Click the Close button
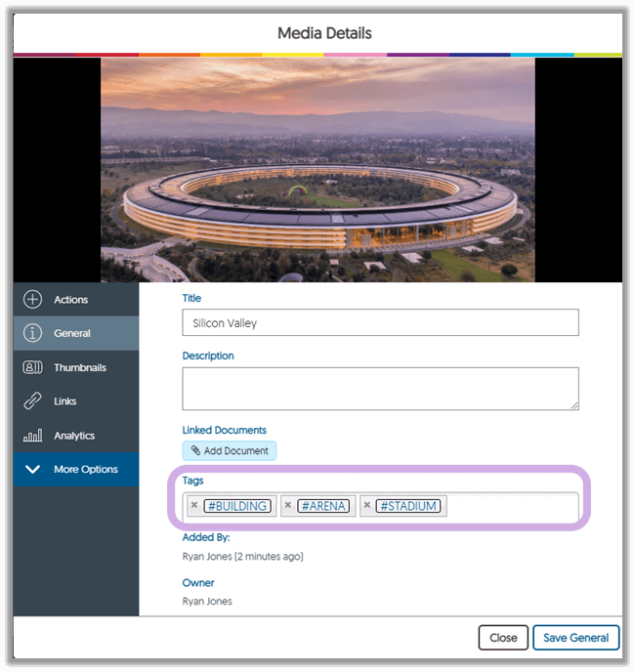 point(503,638)
